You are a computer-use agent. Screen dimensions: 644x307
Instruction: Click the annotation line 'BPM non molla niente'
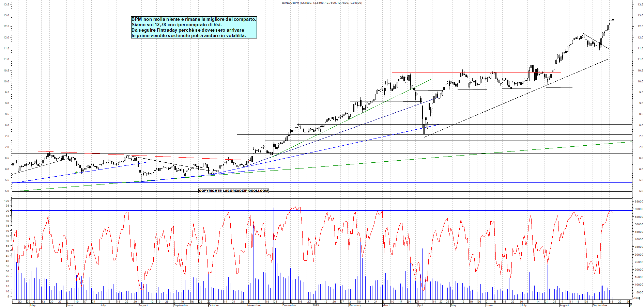pyautogui.click(x=194, y=19)
